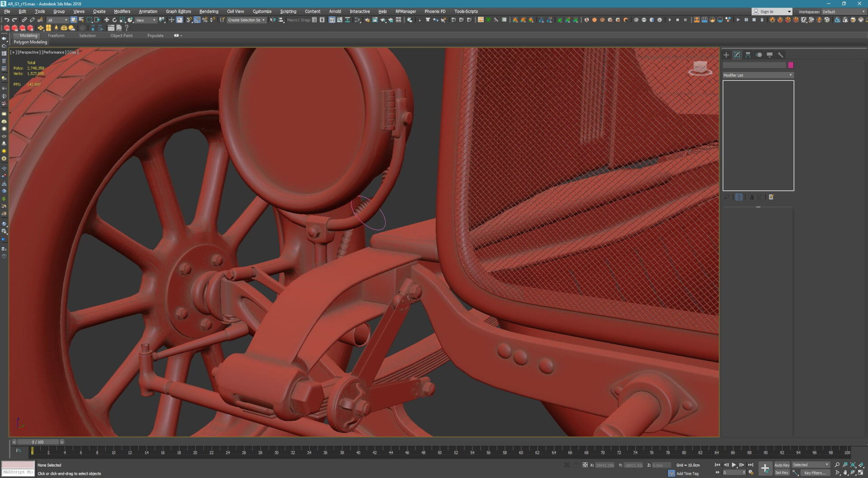
Task: Open the Time Configuration icon
Action: coord(751,473)
